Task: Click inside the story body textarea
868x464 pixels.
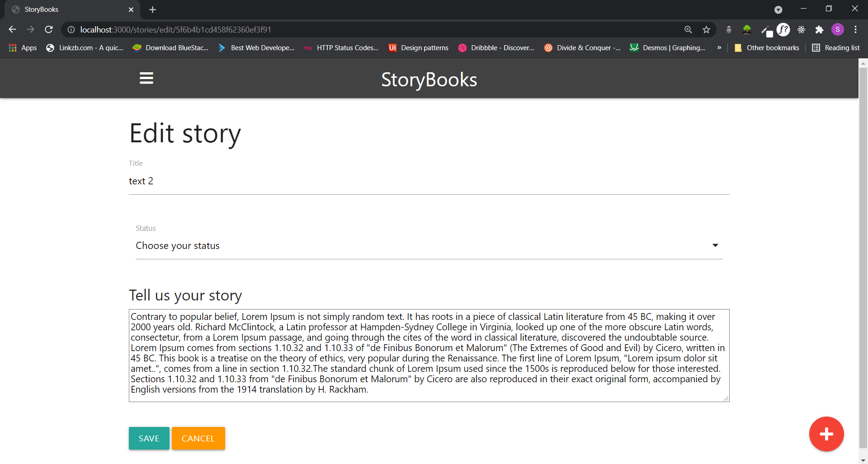Action: coord(429,356)
